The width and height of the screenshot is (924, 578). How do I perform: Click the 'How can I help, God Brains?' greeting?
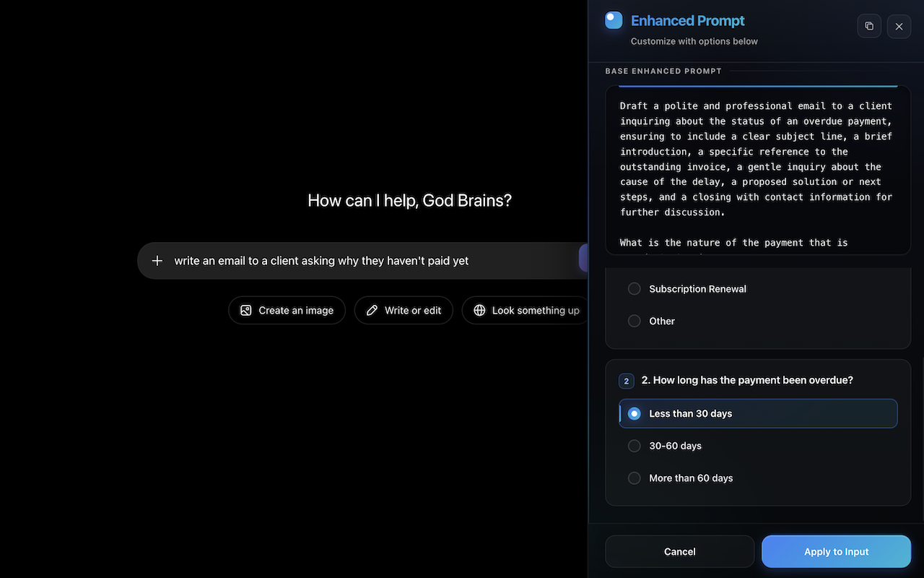tap(409, 200)
